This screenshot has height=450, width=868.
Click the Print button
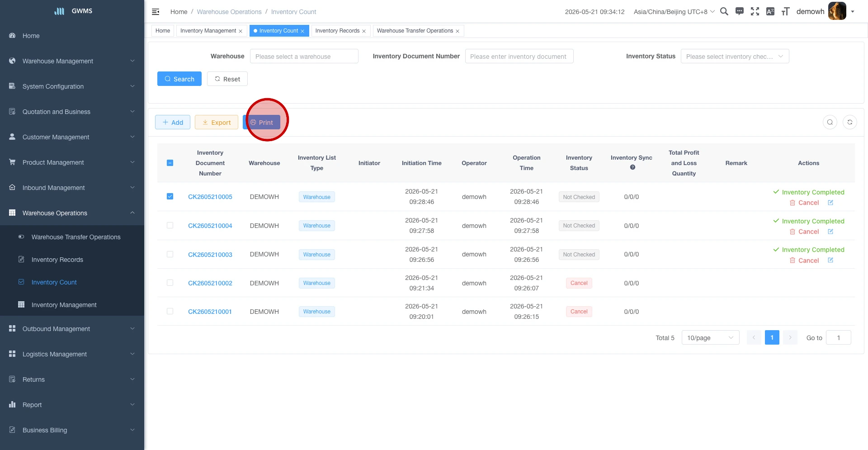262,122
